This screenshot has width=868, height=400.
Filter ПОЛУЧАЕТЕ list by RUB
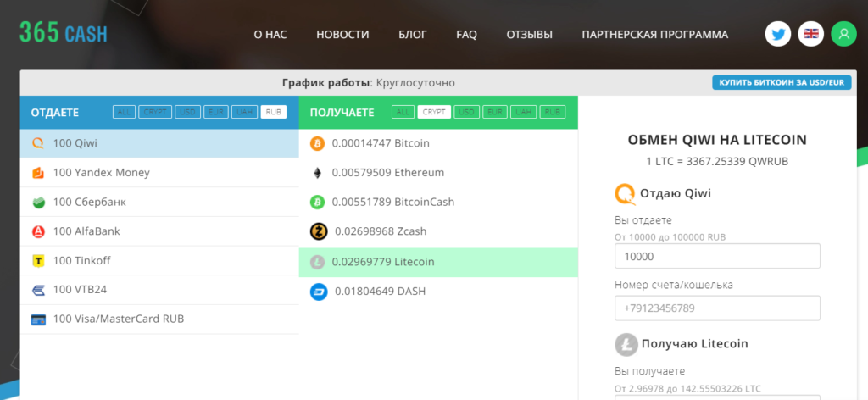pyautogui.click(x=553, y=112)
